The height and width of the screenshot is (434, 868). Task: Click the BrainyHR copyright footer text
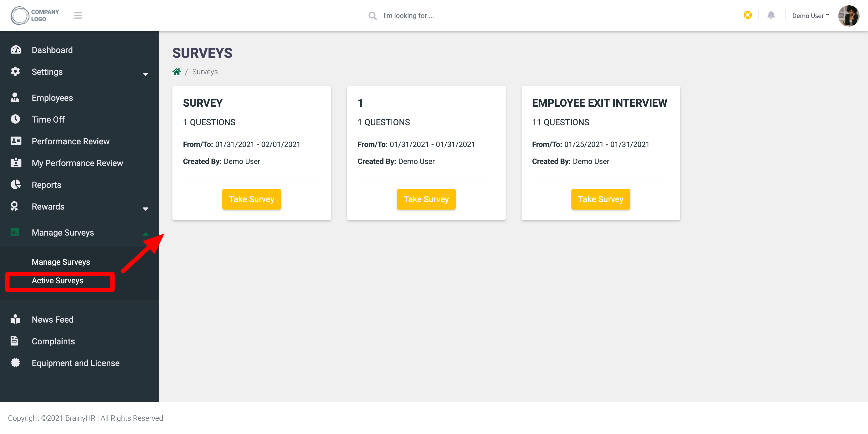86,418
